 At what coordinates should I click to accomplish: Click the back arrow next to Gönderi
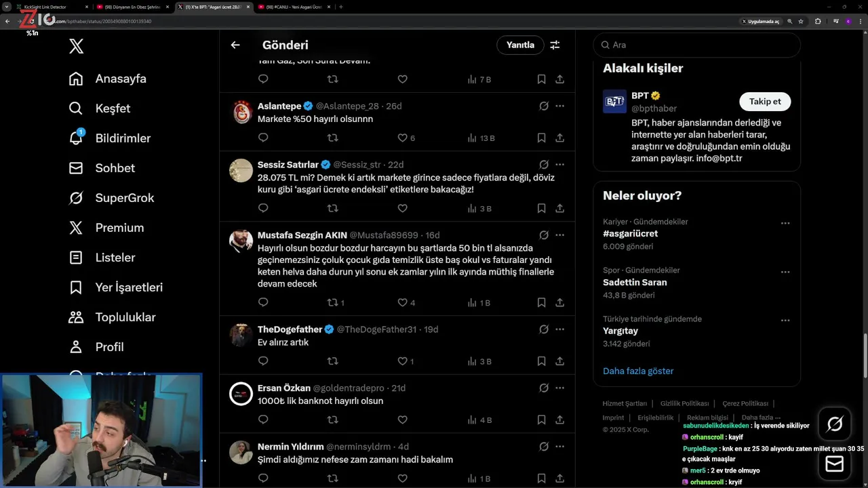(235, 45)
